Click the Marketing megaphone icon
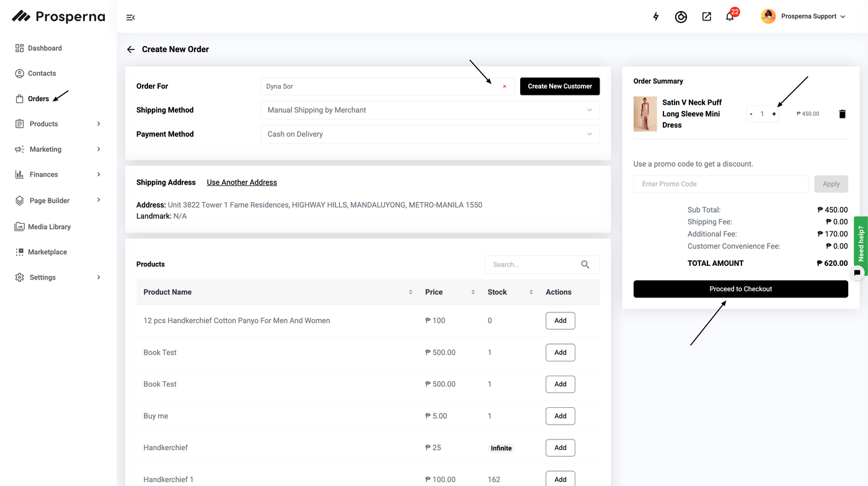The height and width of the screenshot is (486, 868). 19,149
